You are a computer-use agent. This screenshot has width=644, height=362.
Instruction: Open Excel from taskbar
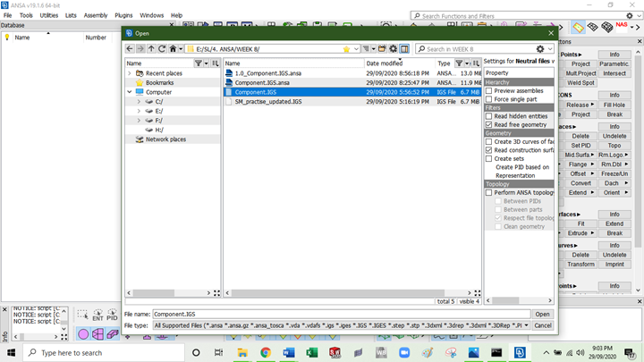click(x=312, y=352)
